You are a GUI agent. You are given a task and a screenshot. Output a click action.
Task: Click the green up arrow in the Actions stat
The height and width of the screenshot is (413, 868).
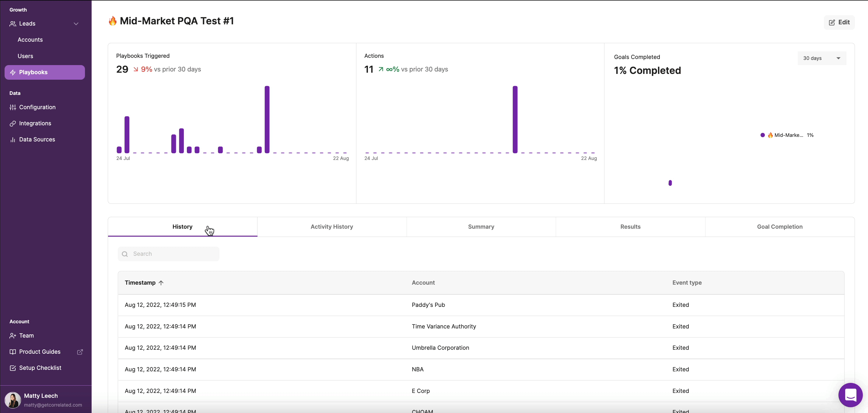(381, 69)
